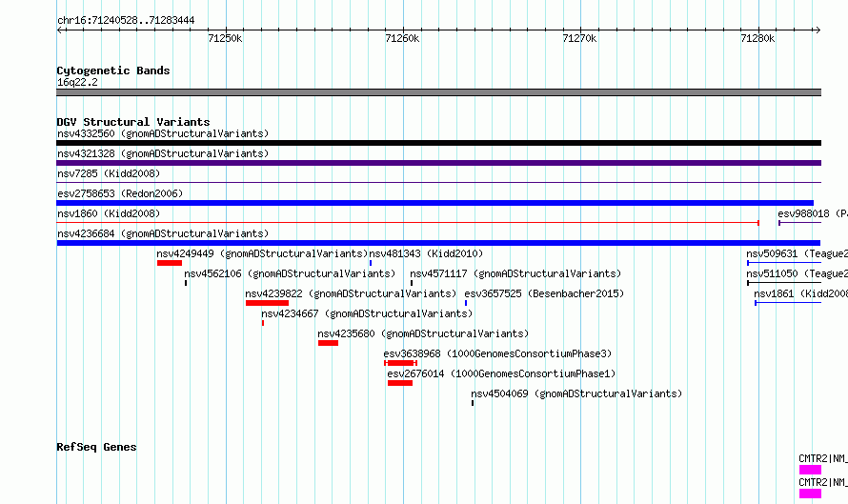Click the 71270k ruler tick label

[579, 38]
